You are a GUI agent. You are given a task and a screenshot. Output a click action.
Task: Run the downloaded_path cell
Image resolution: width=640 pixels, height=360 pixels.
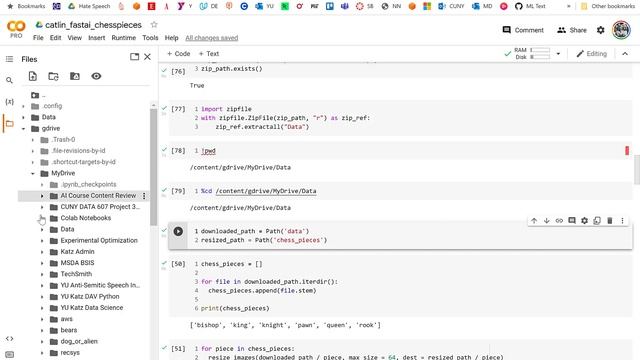click(178, 231)
